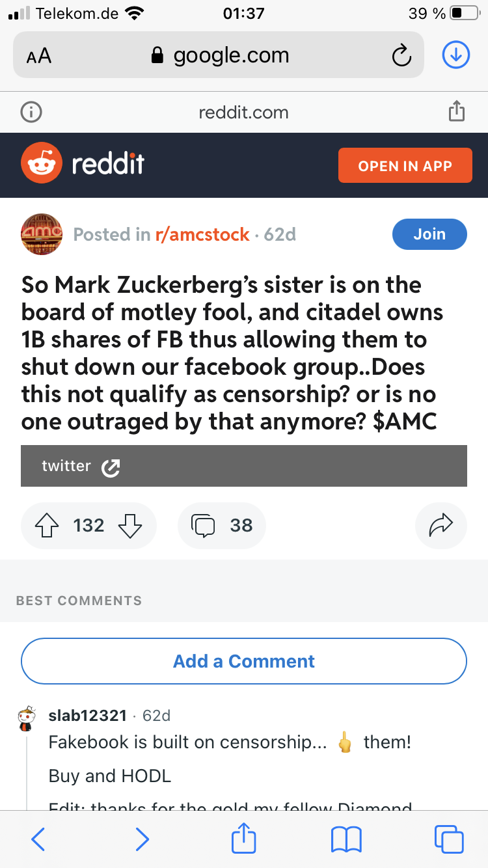Expand the twitter link preview bar

coord(244,466)
